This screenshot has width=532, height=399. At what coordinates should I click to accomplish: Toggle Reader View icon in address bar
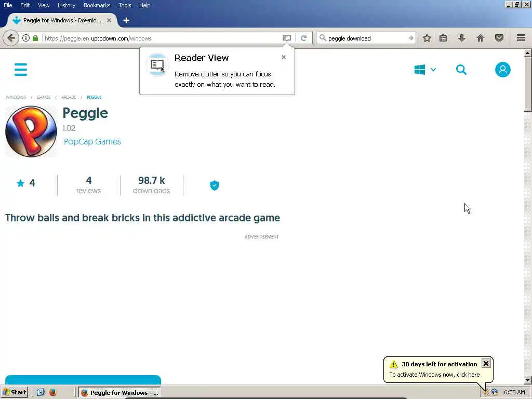tap(287, 38)
